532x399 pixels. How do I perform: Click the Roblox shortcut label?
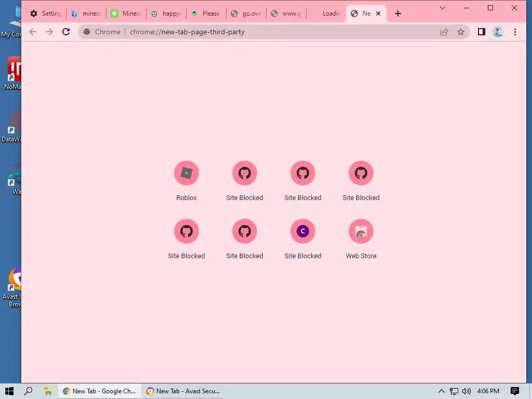(187, 198)
